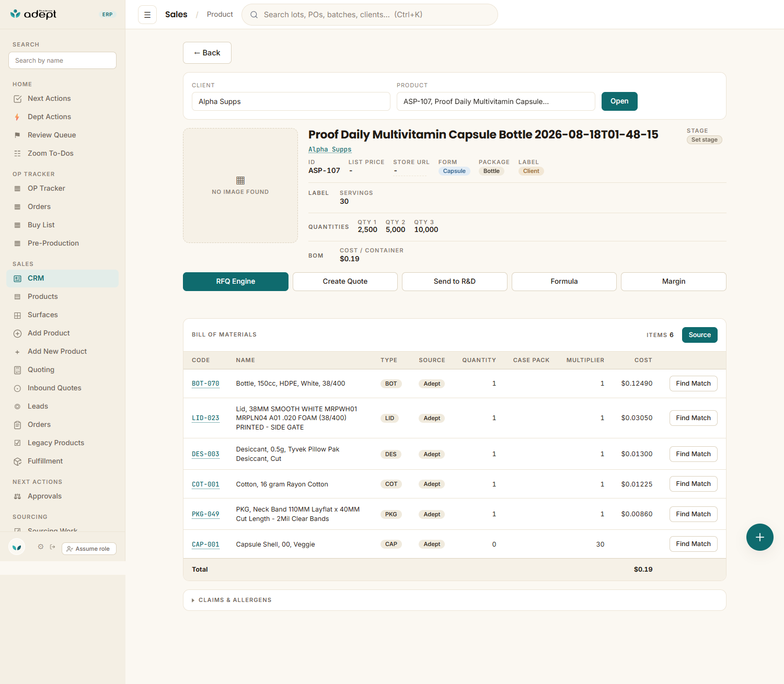Open the Client dropdown showing Alpha Supps
The image size is (784, 684).
[291, 101]
